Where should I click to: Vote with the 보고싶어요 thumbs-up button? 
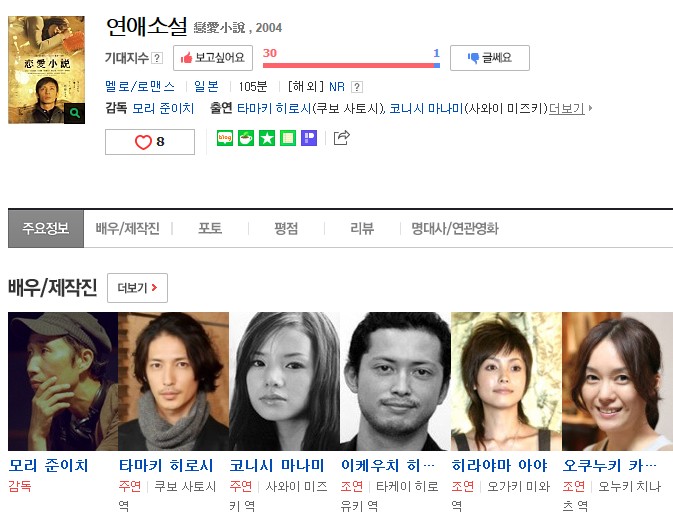(x=213, y=58)
